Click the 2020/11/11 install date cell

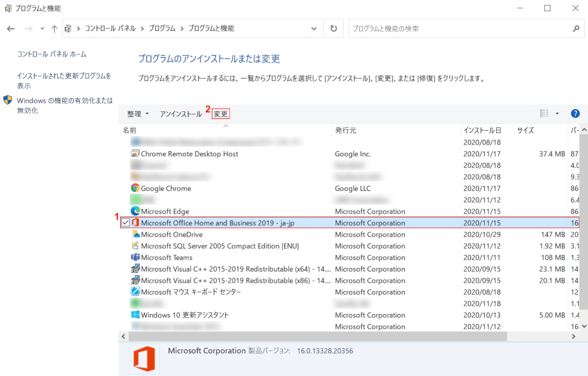pyautogui.click(x=482, y=258)
